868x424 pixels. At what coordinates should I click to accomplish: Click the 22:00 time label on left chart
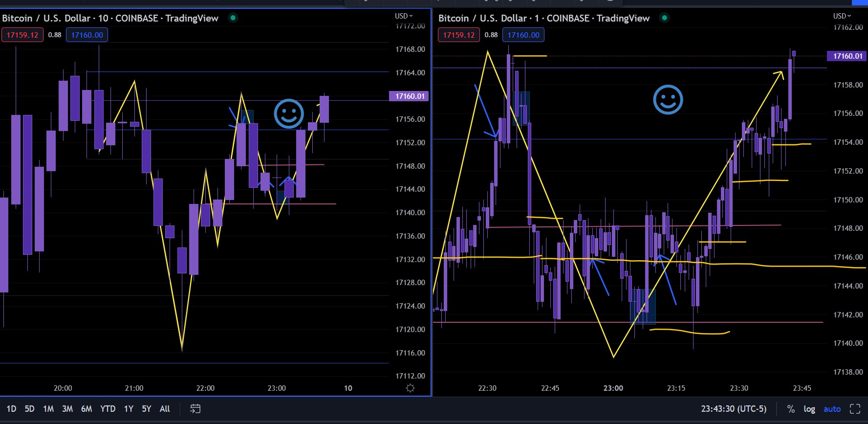[x=205, y=388]
